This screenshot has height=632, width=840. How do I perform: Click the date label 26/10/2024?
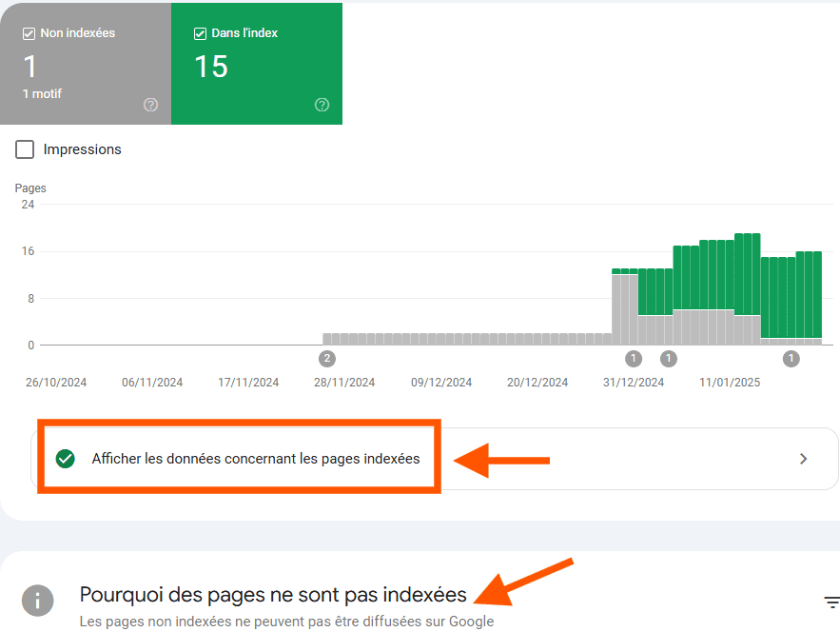point(56,383)
